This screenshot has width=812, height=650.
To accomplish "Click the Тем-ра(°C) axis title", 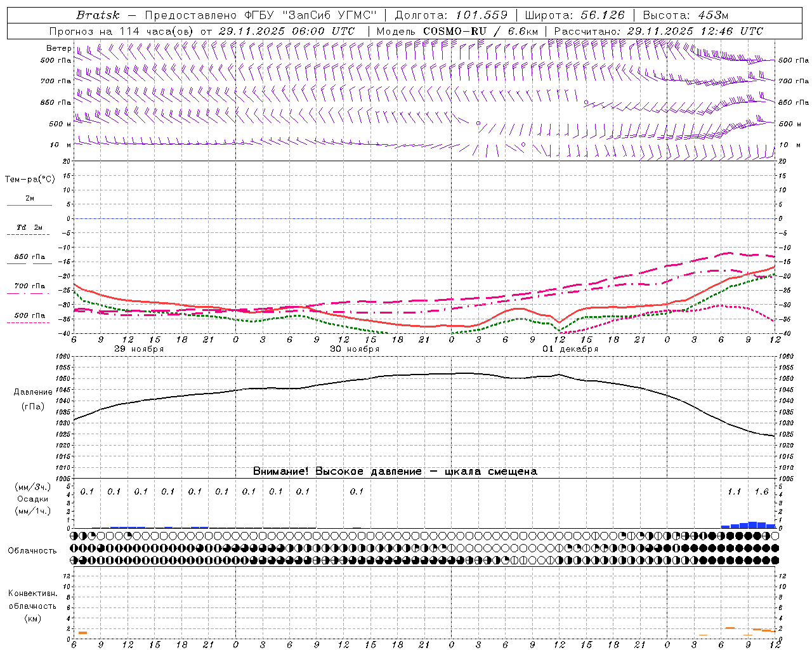I will coord(30,180).
